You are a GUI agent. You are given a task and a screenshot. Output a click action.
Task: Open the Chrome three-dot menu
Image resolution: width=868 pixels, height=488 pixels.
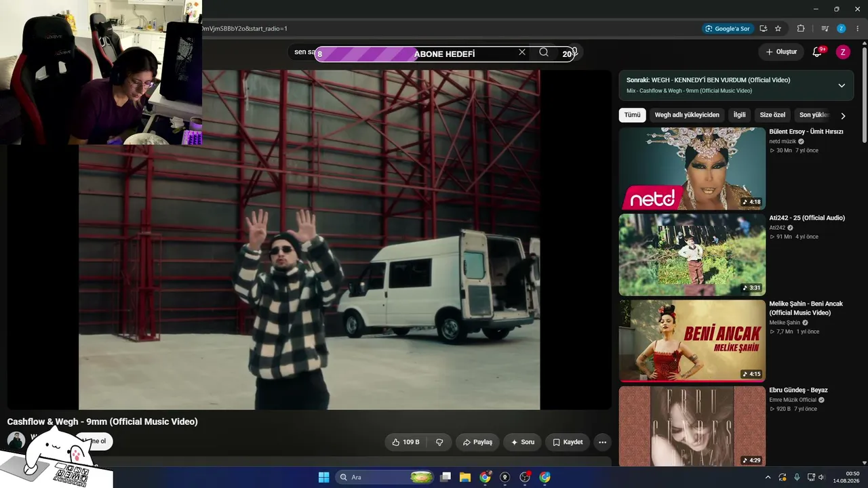[858, 28]
